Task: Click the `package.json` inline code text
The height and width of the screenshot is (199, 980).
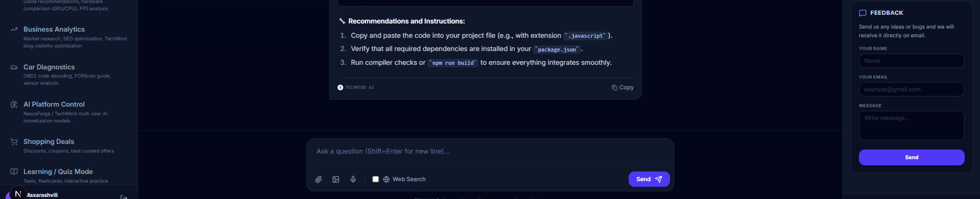Action: pos(557,49)
